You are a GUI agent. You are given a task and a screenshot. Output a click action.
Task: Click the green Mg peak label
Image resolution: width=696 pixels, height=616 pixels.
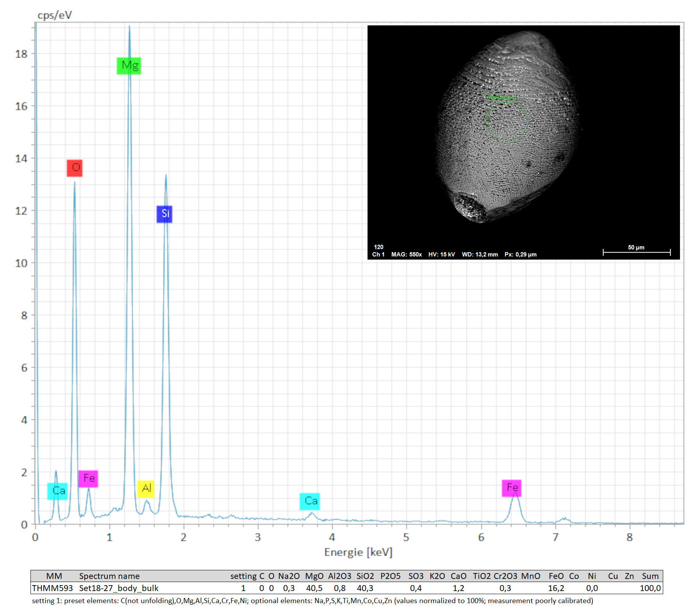(x=129, y=66)
